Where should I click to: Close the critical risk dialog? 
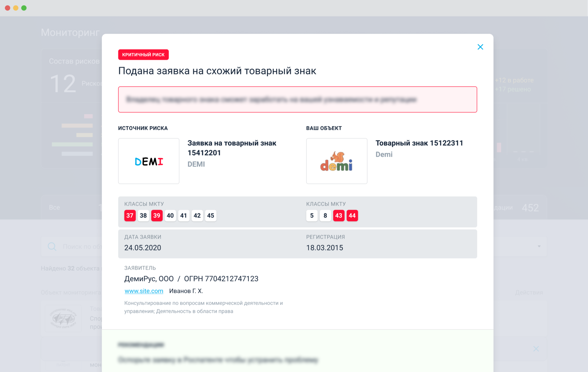click(x=480, y=47)
